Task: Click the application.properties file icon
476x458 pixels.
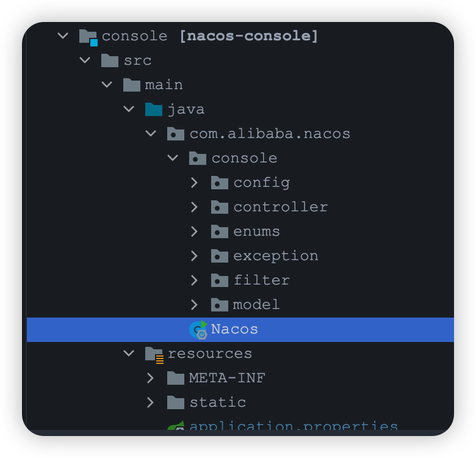Action: pyautogui.click(x=176, y=426)
